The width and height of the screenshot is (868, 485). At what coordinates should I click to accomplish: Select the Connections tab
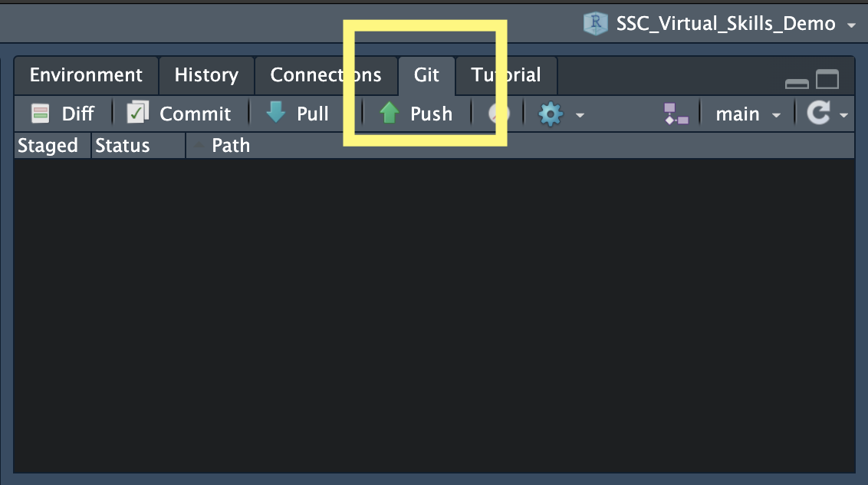coord(325,75)
